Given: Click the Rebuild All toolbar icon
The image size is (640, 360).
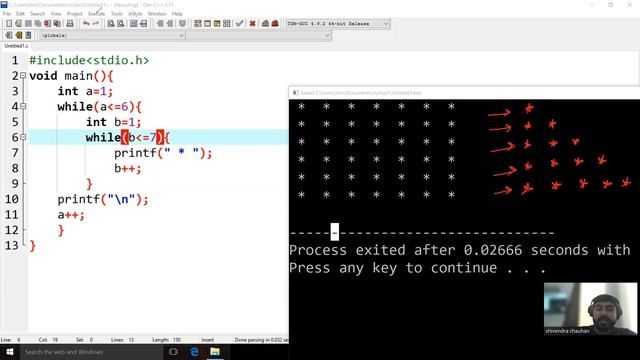Looking at the screenshot, I should (227, 24).
